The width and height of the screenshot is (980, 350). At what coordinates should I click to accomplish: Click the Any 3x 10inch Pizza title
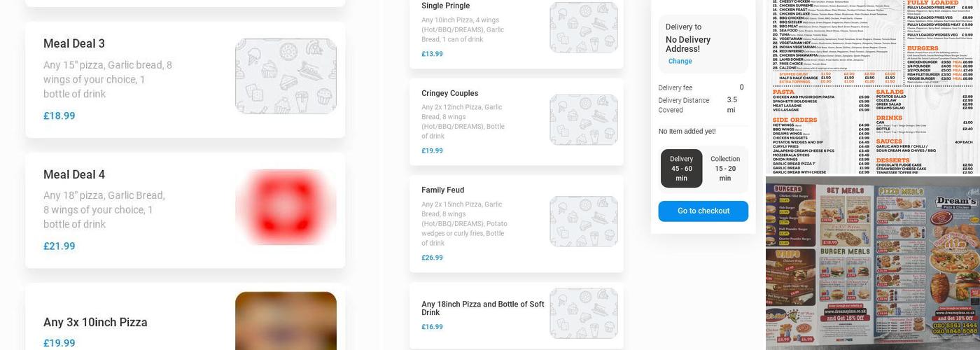95,322
